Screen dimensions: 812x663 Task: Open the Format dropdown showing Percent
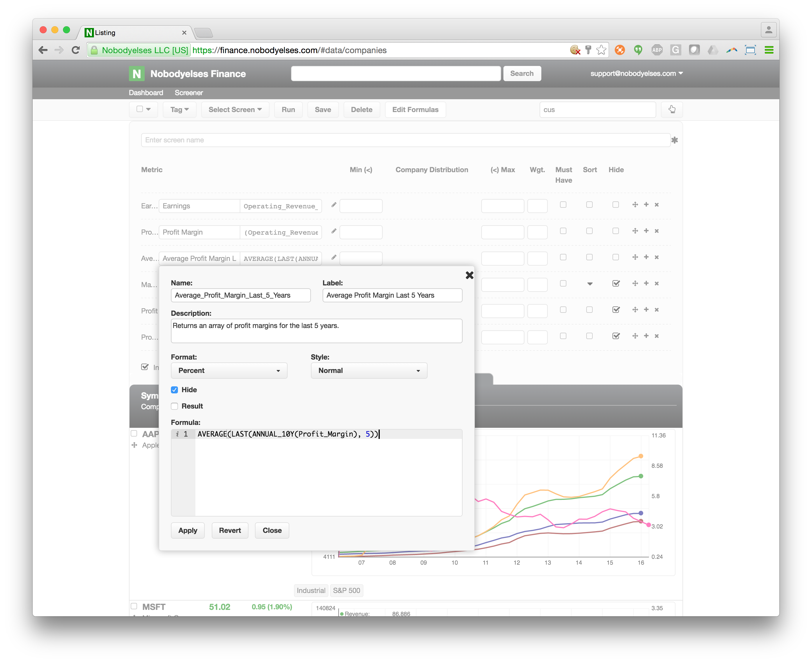229,371
